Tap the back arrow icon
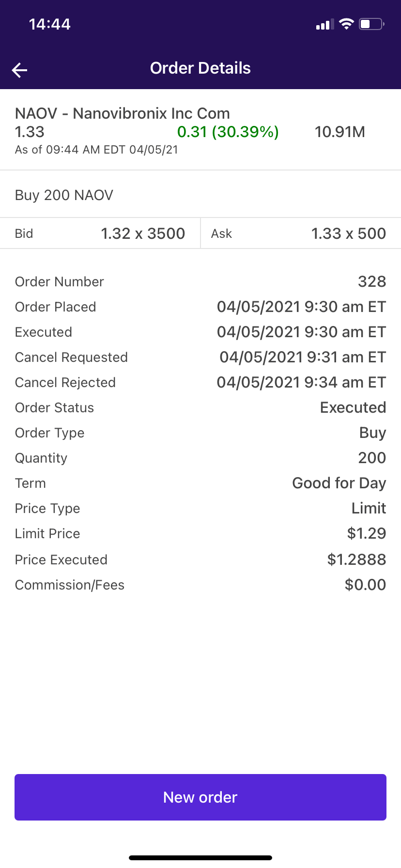Image resolution: width=401 pixels, height=868 pixels. click(20, 70)
